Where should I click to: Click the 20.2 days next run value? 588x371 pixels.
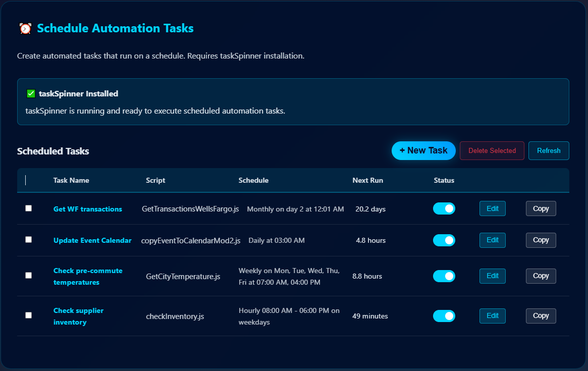click(x=370, y=209)
